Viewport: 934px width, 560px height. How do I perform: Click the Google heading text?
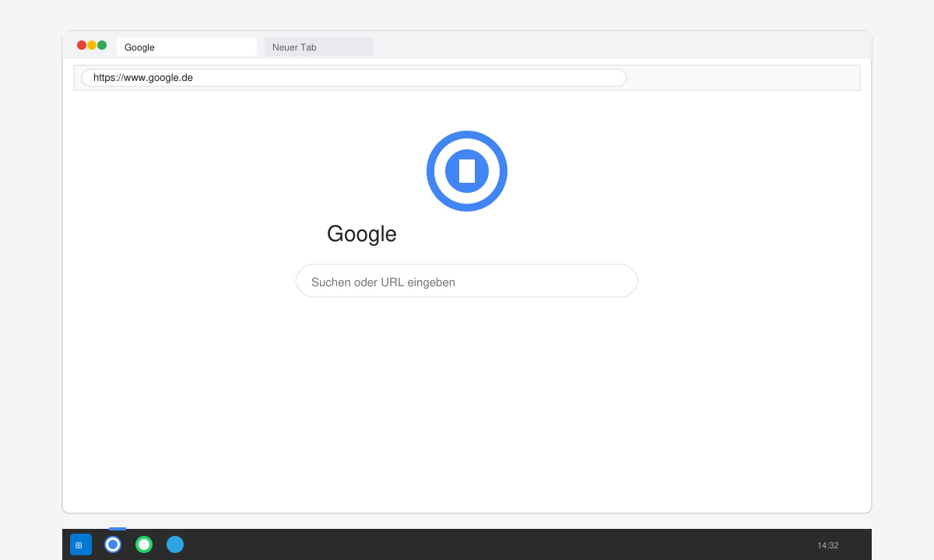(x=362, y=233)
